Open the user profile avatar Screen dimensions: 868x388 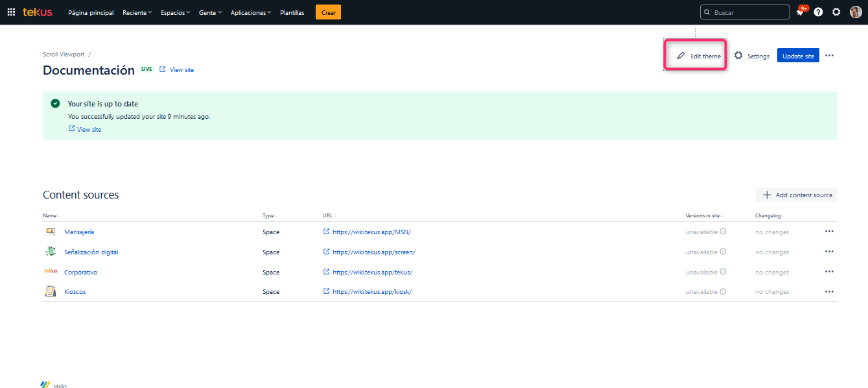pos(855,12)
